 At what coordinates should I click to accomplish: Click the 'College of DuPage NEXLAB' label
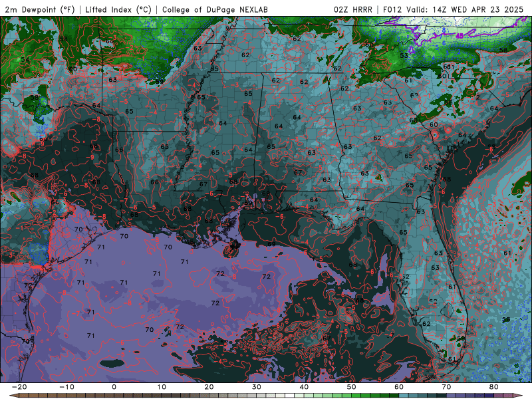pos(215,9)
